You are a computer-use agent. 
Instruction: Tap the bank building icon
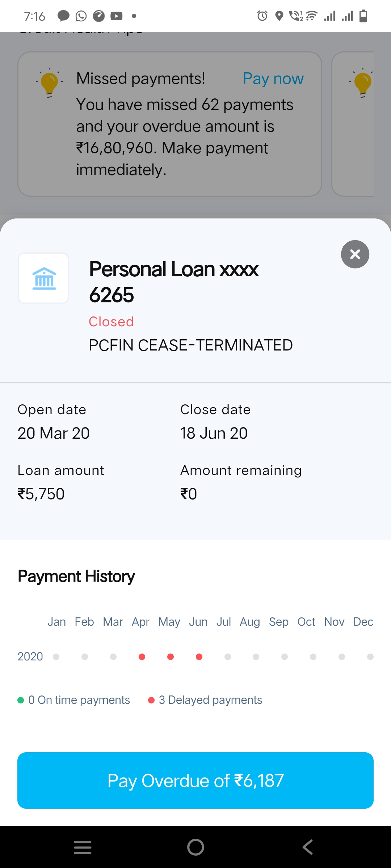point(44,278)
